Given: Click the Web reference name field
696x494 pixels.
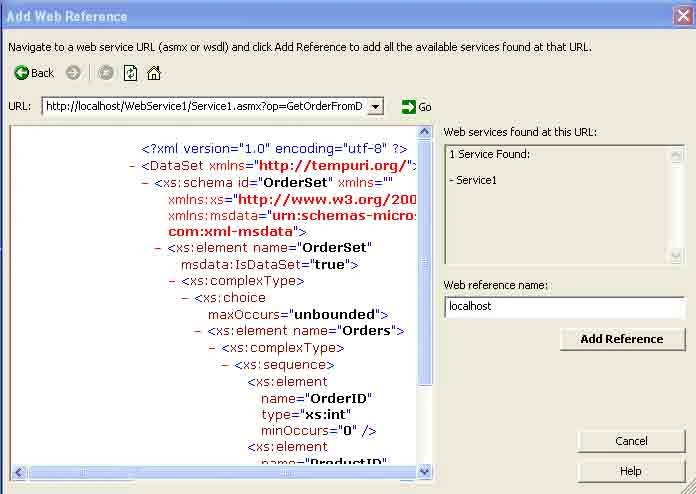Looking at the screenshot, I should pos(565,307).
